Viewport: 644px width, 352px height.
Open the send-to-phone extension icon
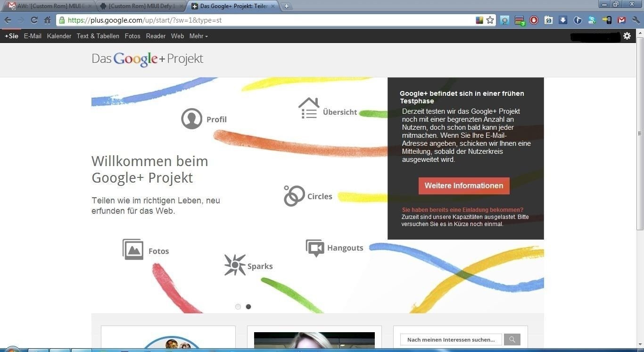point(607,20)
